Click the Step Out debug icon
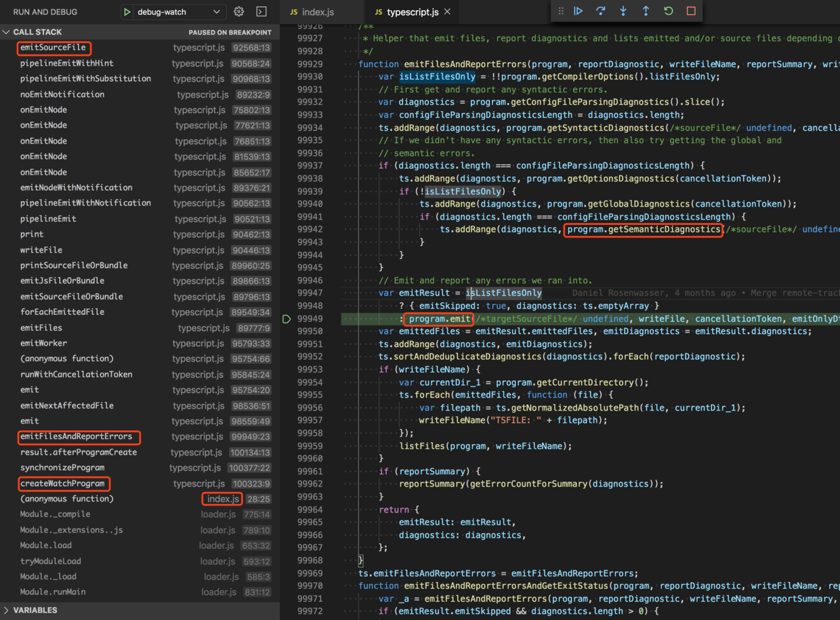 [646, 11]
